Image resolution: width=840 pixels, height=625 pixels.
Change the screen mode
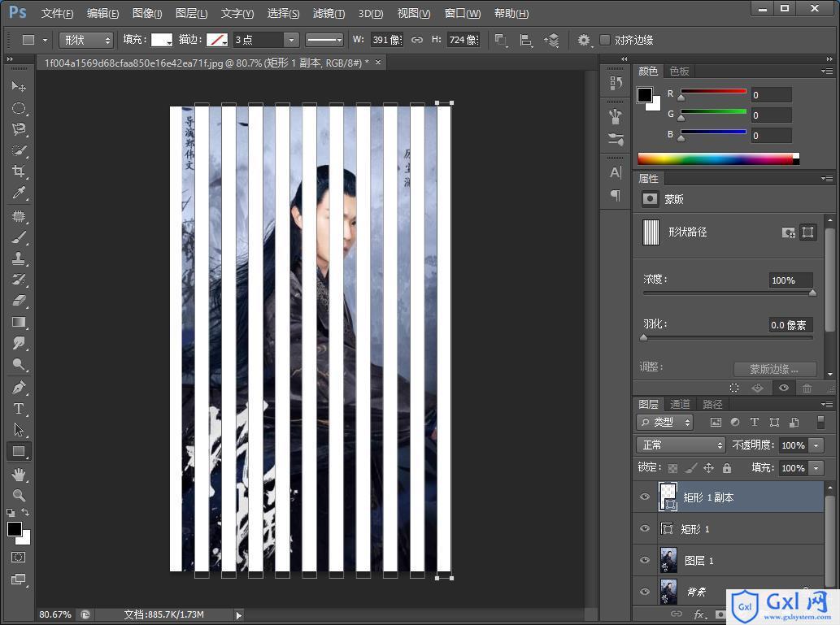[18, 579]
